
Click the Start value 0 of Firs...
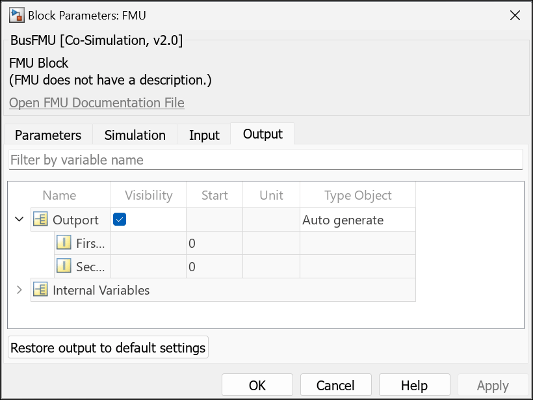pyautogui.click(x=192, y=243)
